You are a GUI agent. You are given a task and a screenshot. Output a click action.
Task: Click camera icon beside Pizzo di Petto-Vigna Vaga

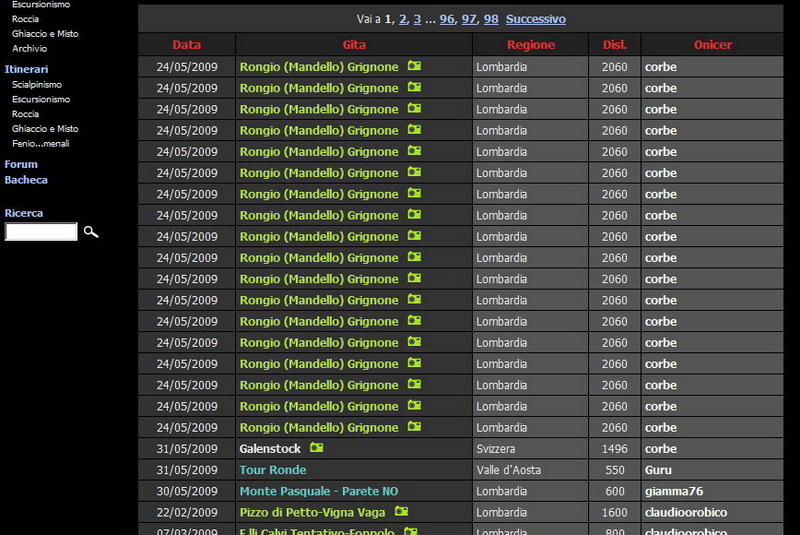pos(401,511)
